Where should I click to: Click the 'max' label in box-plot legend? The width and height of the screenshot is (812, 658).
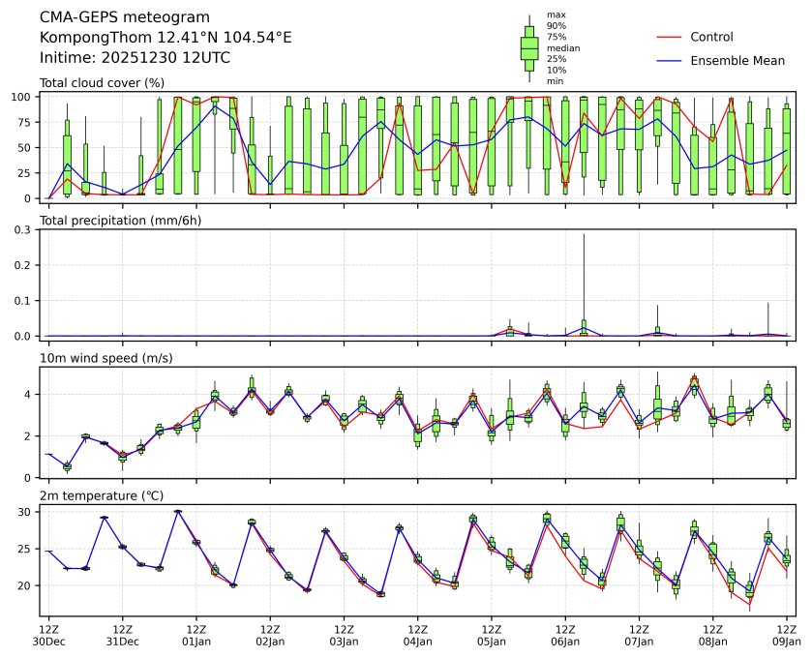[x=556, y=15]
